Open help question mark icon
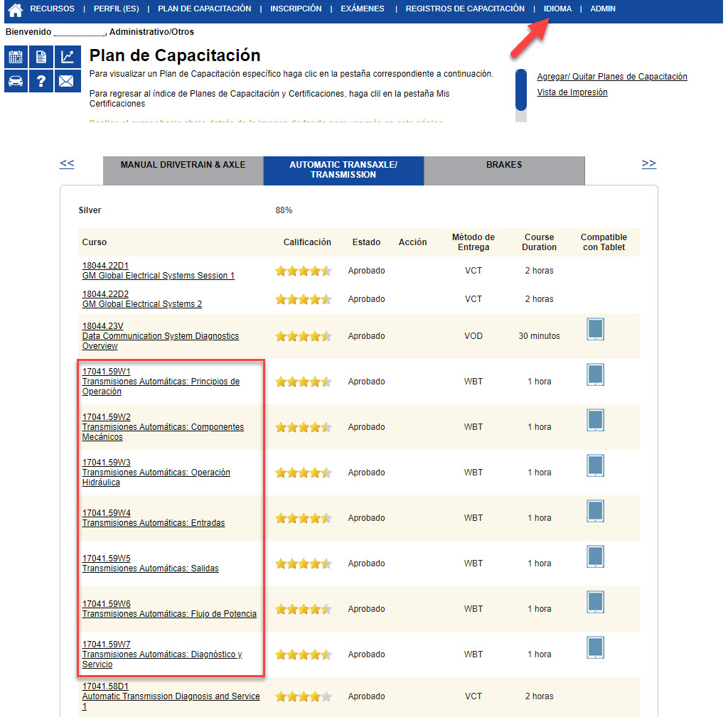This screenshot has height=717, width=728. pos(41,81)
